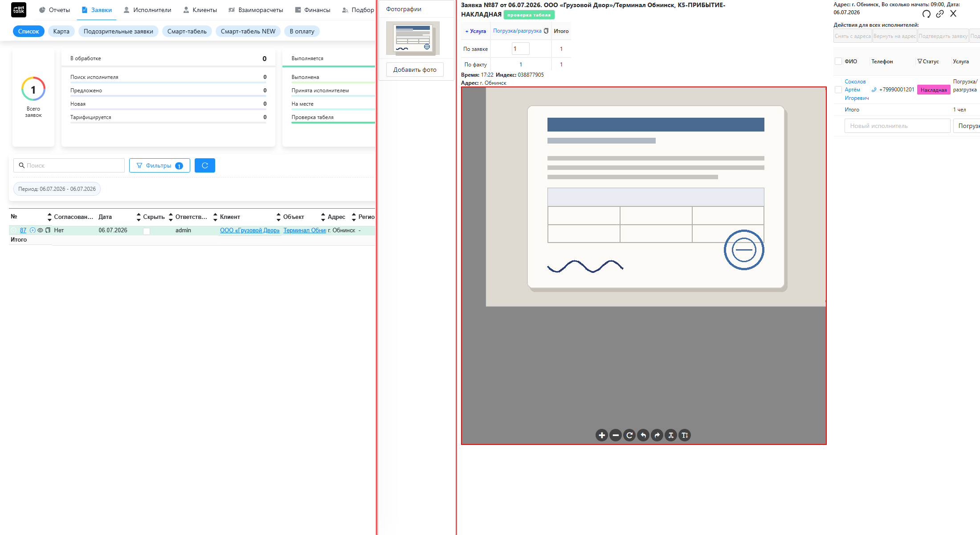Select the invoice photo thumbnail

pos(413,38)
